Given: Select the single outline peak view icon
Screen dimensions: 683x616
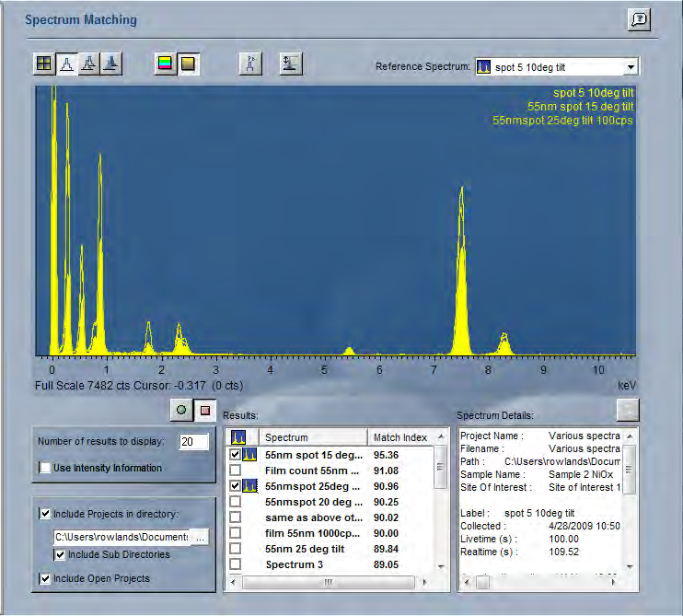Looking at the screenshot, I should (66, 64).
